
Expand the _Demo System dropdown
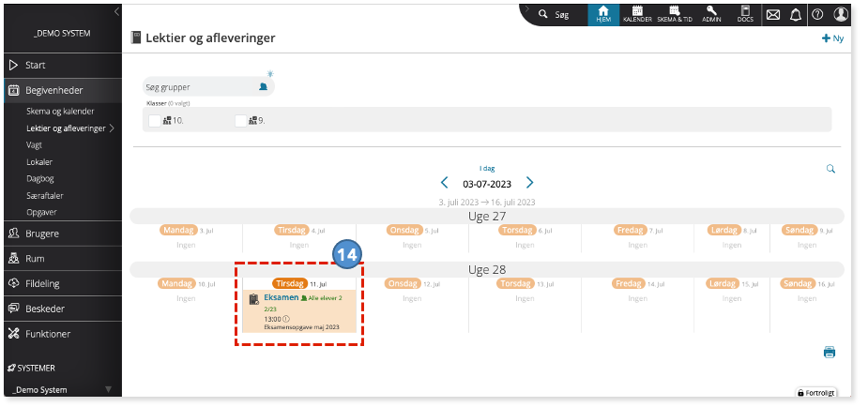pos(109,389)
